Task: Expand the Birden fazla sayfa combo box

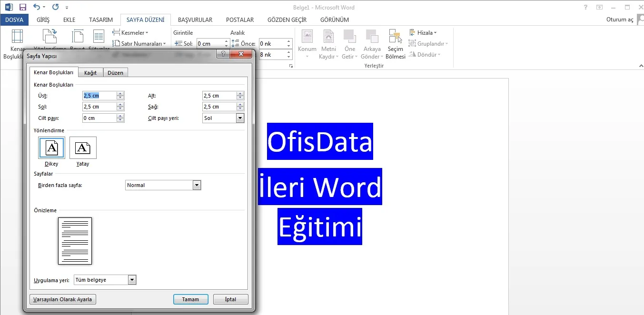Action: tap(197, 185)
